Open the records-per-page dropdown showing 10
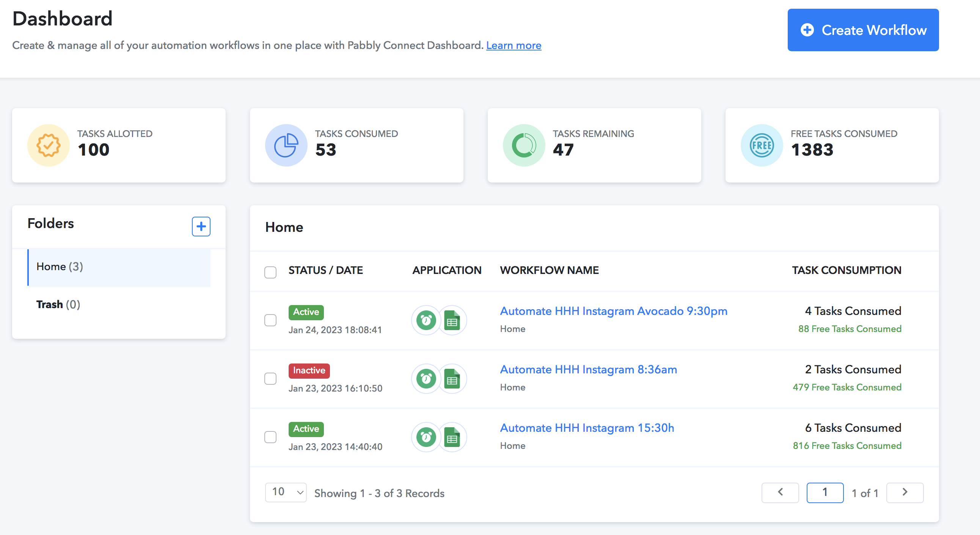 coord(286,493)
